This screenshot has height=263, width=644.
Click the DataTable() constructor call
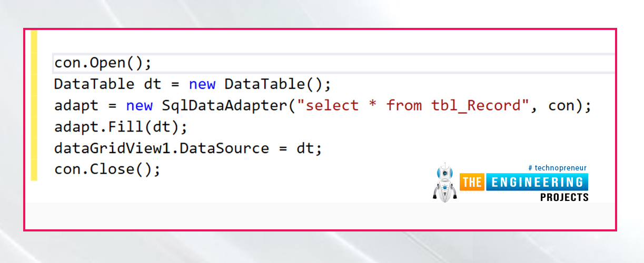[272, 84]
